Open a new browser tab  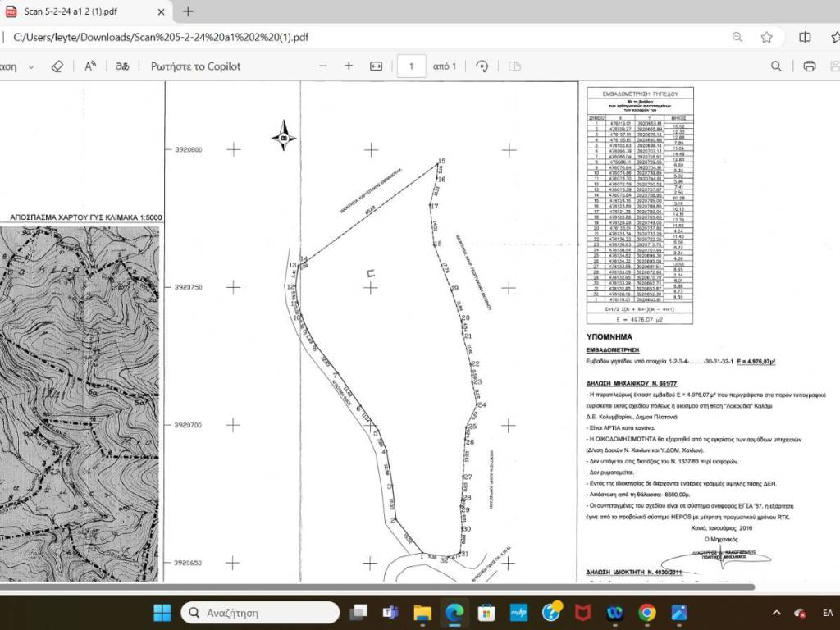tap(188, 11)
